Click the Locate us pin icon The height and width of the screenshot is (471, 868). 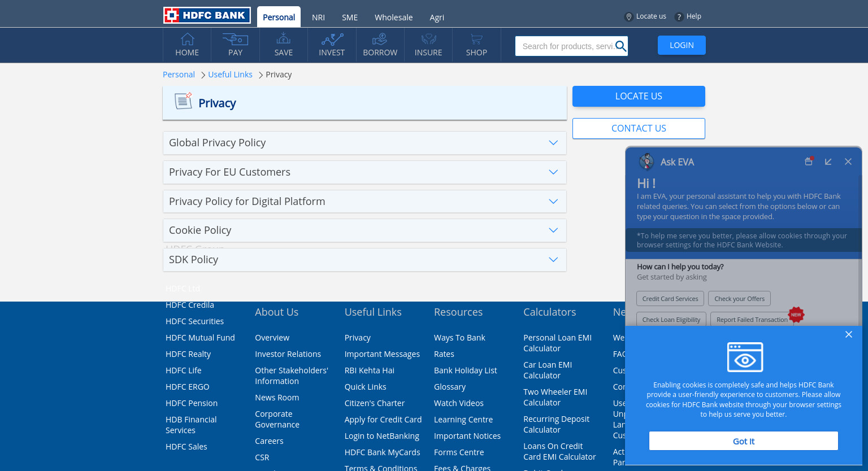click(628, 17)
